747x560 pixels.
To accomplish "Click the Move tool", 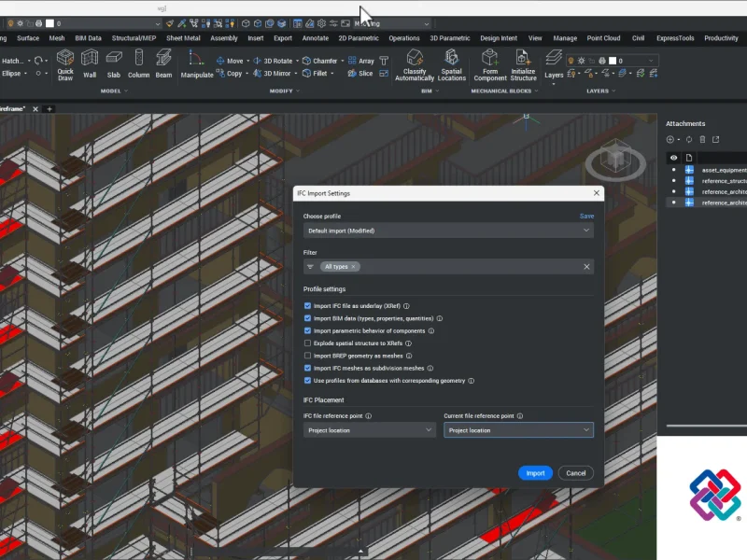I will point(230,61).
